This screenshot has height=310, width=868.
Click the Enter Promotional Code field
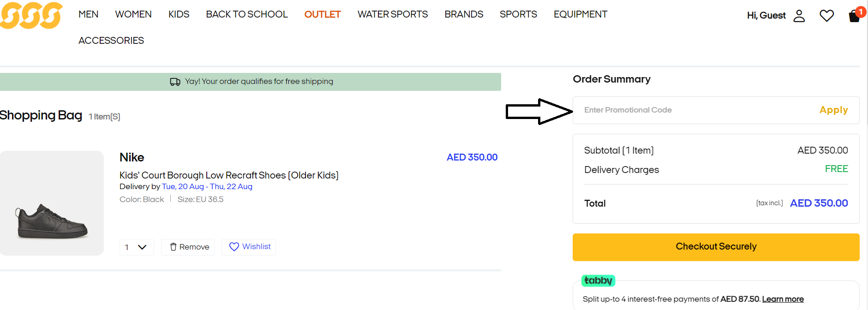tap(669, 110)
